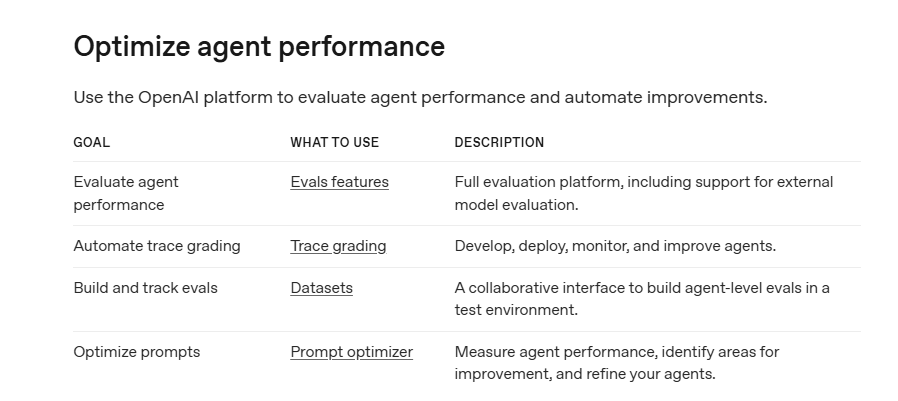Follow the Trace grading link
The image size is (898, 401).
click(338, 246)
